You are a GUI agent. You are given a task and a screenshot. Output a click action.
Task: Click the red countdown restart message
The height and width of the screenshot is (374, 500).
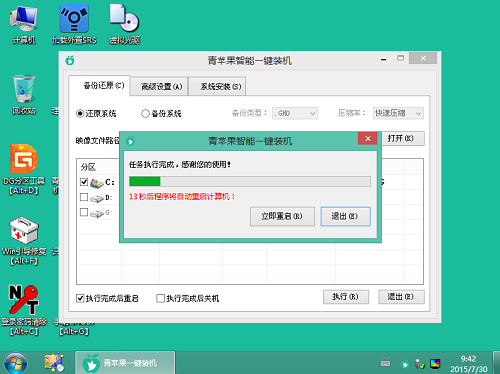coord(182,196)
